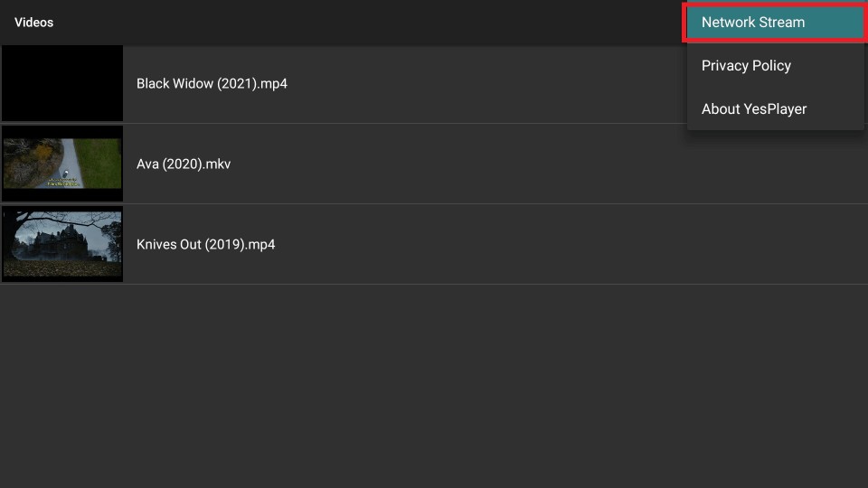The width and height of the screenshot is (868, 488).
Task: Select the Knives Out (2019).mp4 filename
Action: click(x=205, y=245)
